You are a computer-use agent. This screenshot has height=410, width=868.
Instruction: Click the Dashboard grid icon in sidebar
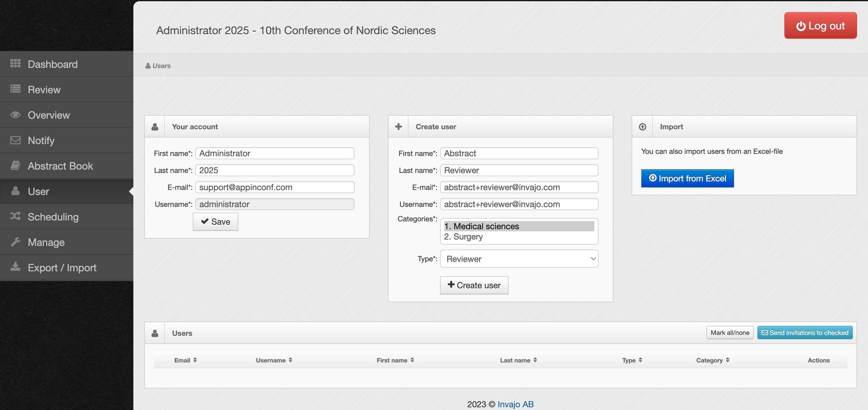coord(15,63)
